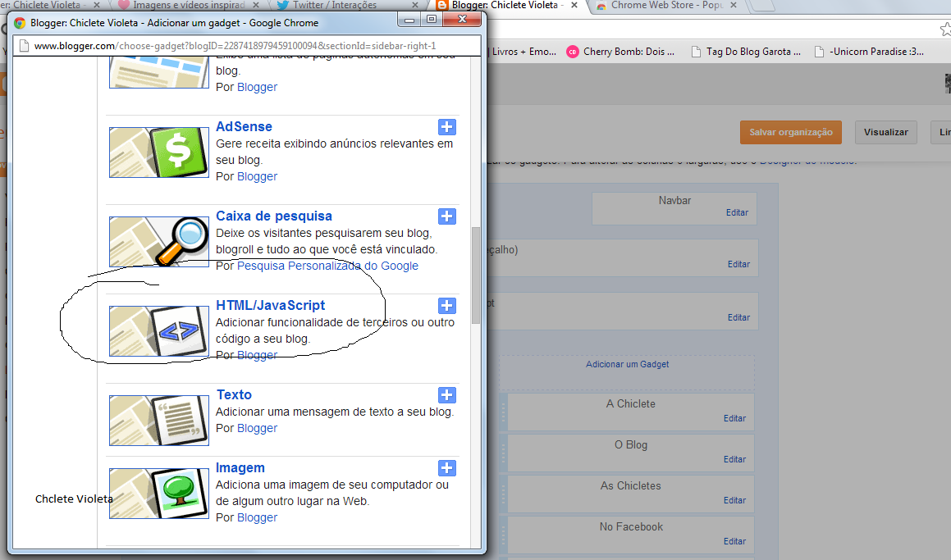This screenshot has height=560, width=951.
Task: Click the Blogger link under Imagem
Action: coord(257,517)
